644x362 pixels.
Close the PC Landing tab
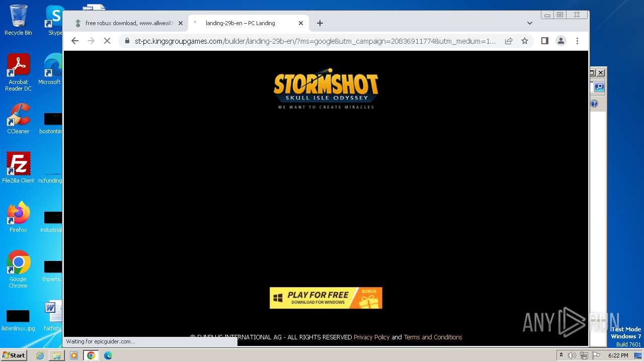(301, 23)
